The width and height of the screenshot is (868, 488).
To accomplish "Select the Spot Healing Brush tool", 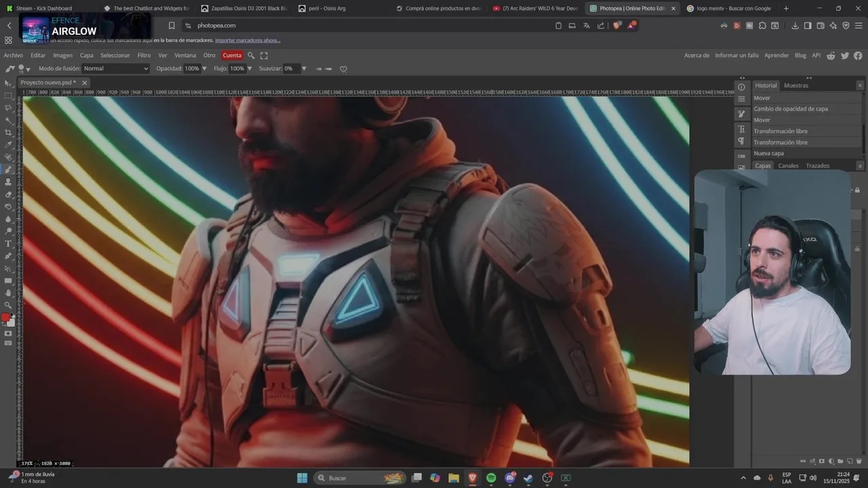I will [x=8, y=157].
